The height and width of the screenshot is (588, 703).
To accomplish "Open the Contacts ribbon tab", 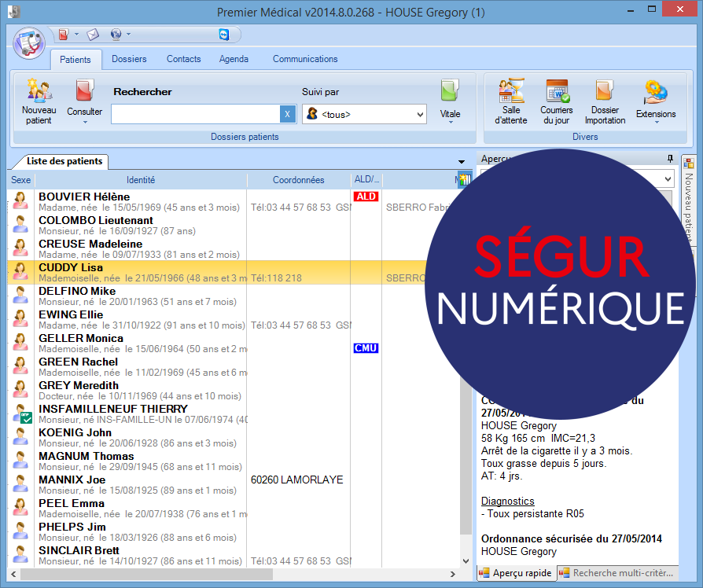I will coord(184,59).
